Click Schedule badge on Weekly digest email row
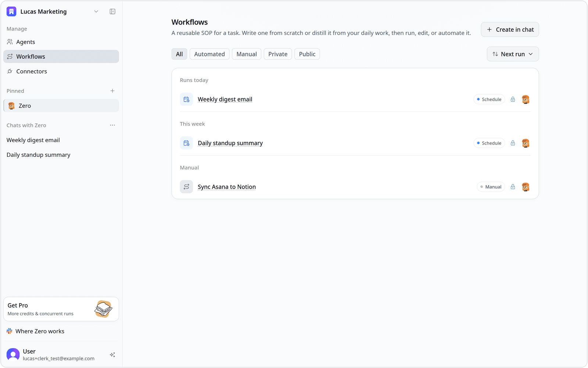The height and width of the screenshot is (368, 588). click(489, 99)
